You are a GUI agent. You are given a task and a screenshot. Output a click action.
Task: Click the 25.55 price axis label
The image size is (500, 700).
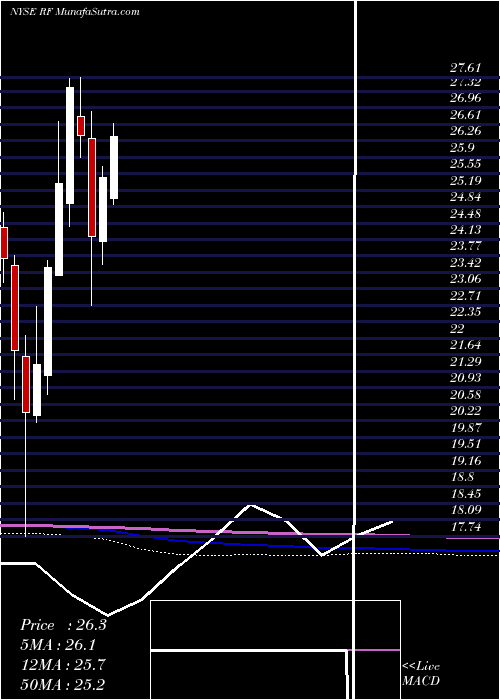[x=465, y=164]
